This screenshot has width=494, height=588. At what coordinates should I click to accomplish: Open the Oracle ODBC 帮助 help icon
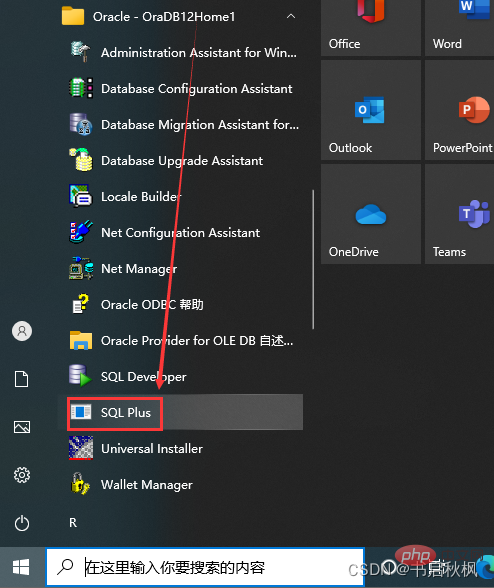(81, 304)
